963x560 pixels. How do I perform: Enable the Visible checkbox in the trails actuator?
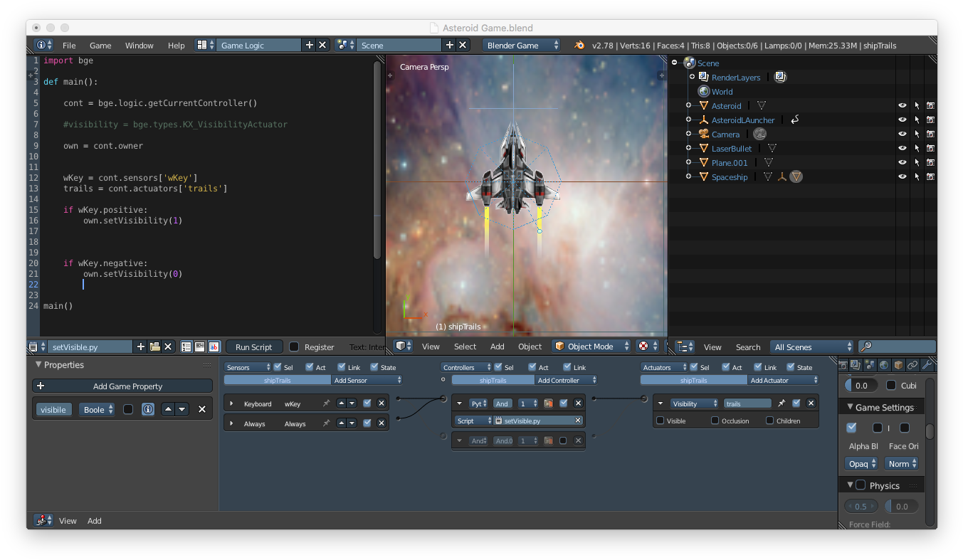(661, 421)
